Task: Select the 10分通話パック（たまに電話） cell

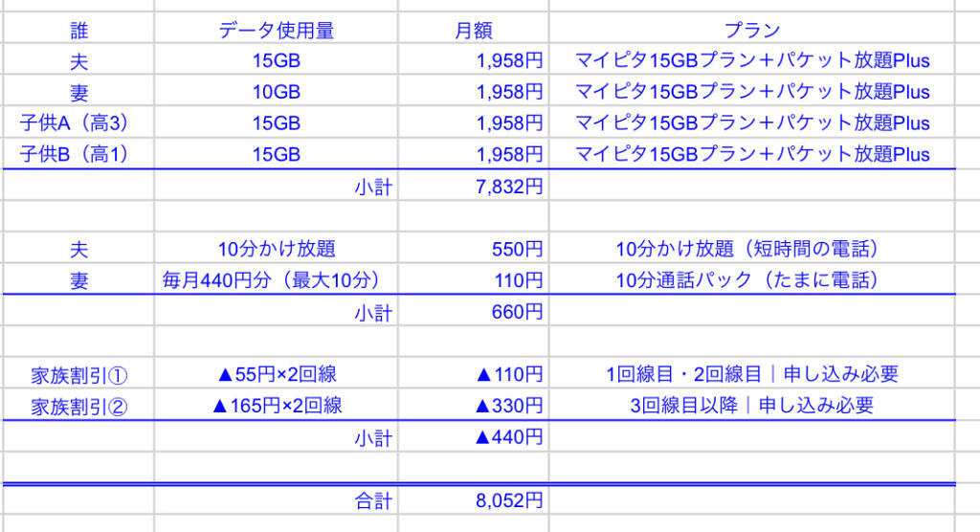Action: pyautogui.click(x=752, y=281)
